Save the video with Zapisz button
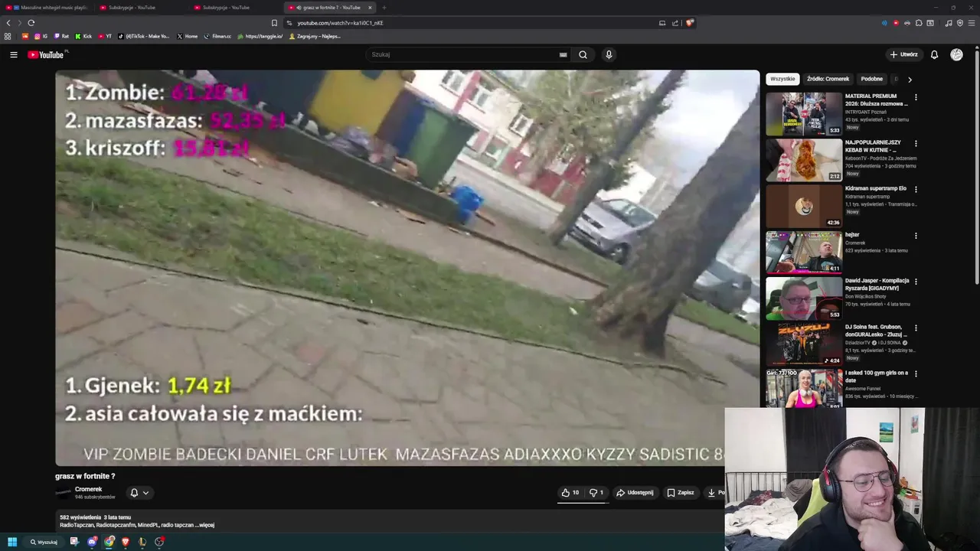The image size is (980, 551). 681,493
